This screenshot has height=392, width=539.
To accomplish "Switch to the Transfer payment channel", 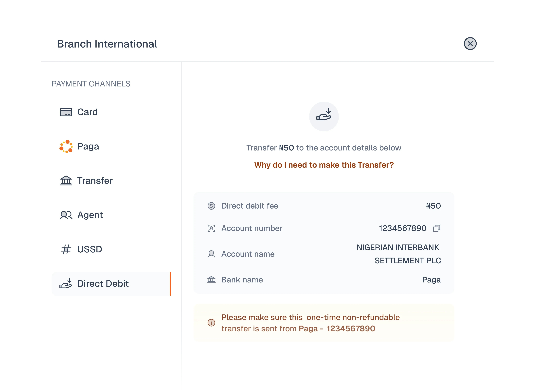I will point(95,181).
